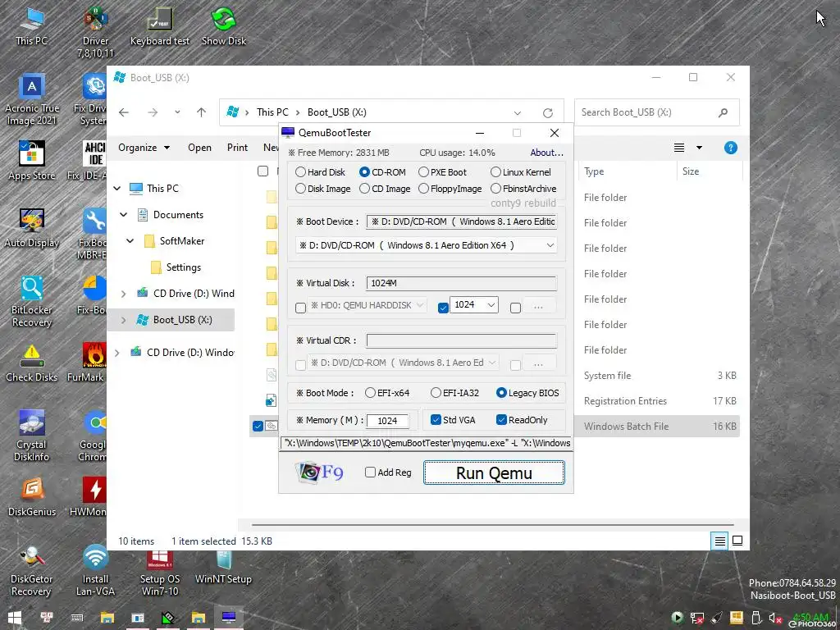Open the BitLocker Recovery shortcut
The width and height of the screenshot is (840, 630).
coord(32,302)
